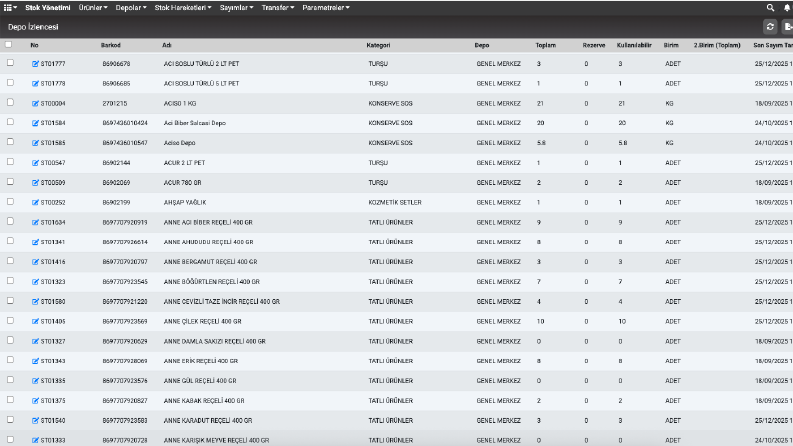Open edit icon for ST00252
This screenshot has width=793, height=446.
point(35,202)
